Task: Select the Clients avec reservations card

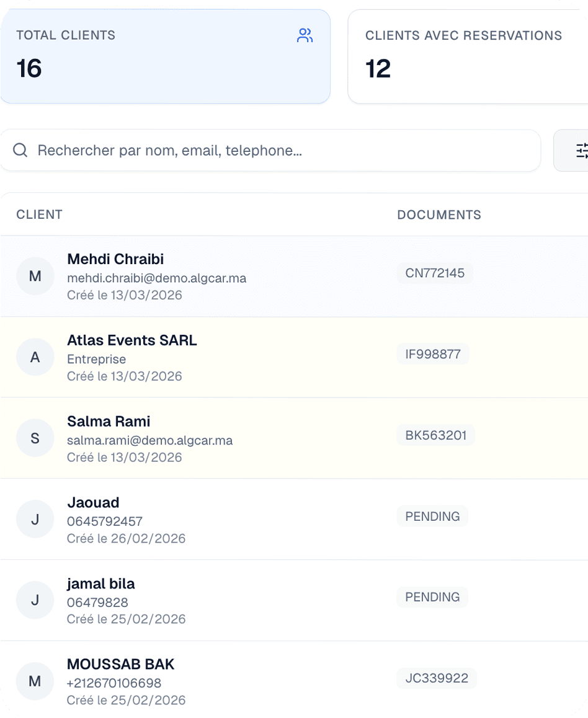Action: tap(468, 56)
